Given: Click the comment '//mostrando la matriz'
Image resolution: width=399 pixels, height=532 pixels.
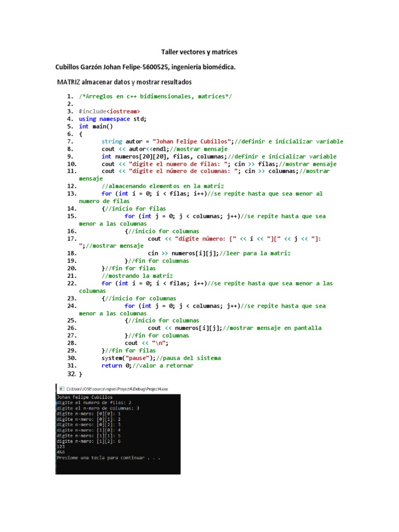Looking at the screenshot, I should 137,276.
